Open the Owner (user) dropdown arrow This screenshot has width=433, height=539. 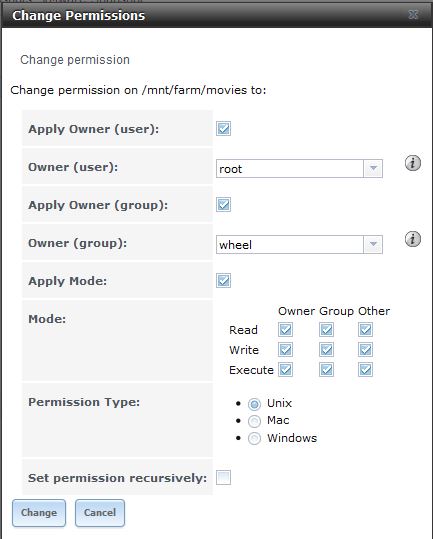[x=373, y=168]
